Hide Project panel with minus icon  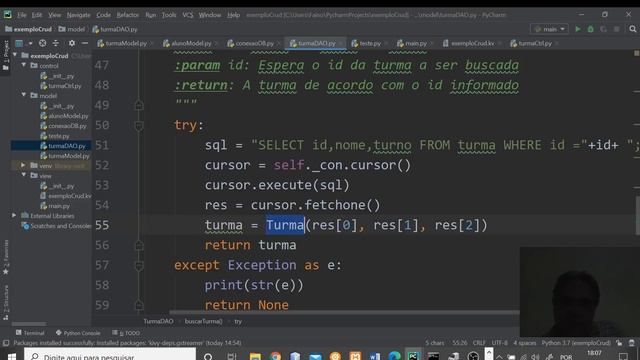point(84,43)
